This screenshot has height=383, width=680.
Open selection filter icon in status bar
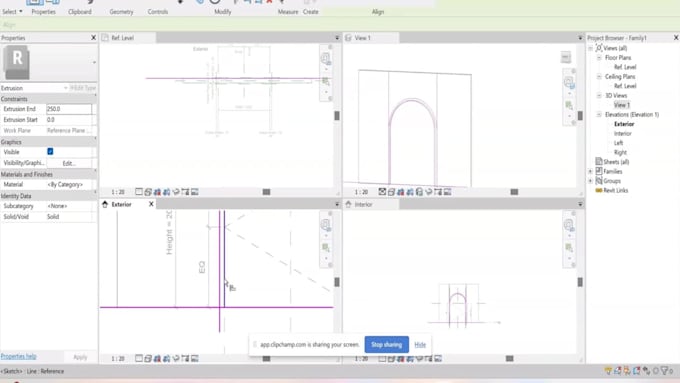pyautogui.click(x=664, y=371)
